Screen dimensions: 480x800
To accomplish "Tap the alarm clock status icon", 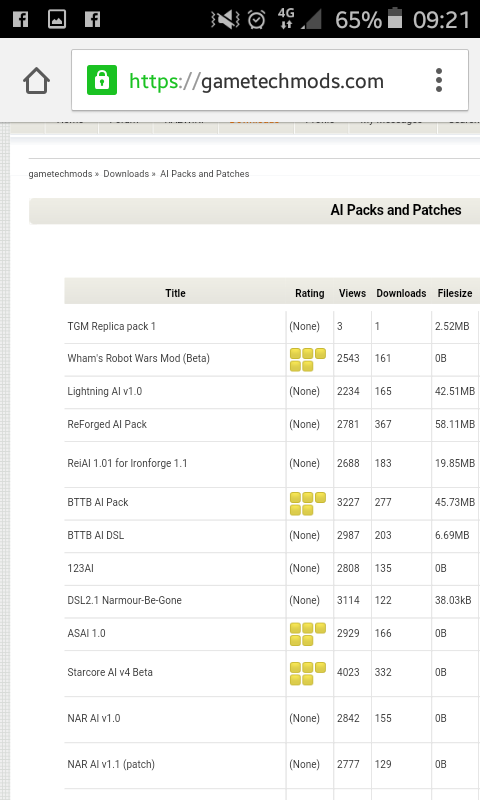I will tap(256, 20).
